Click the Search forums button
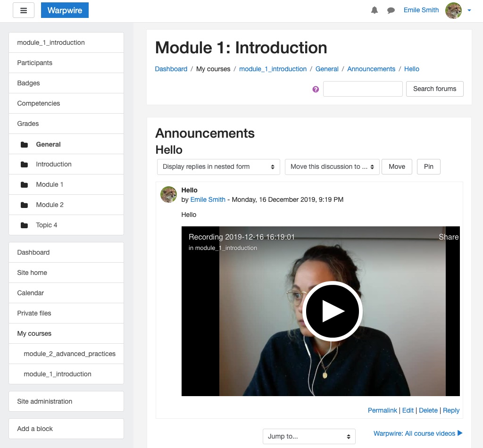The height and width of the screenshot is (448, 483). click(x=434, y=89)
